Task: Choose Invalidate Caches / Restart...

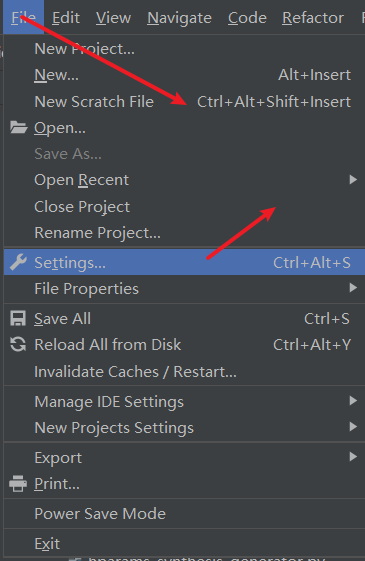Action: point(184,372)
